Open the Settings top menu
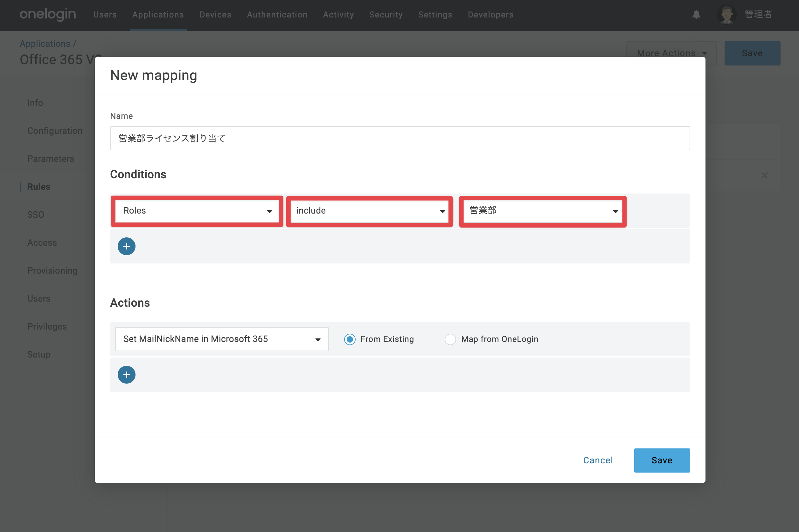This screenshot has width=799, height=532. pyautogui.click(x=435, y=15)
